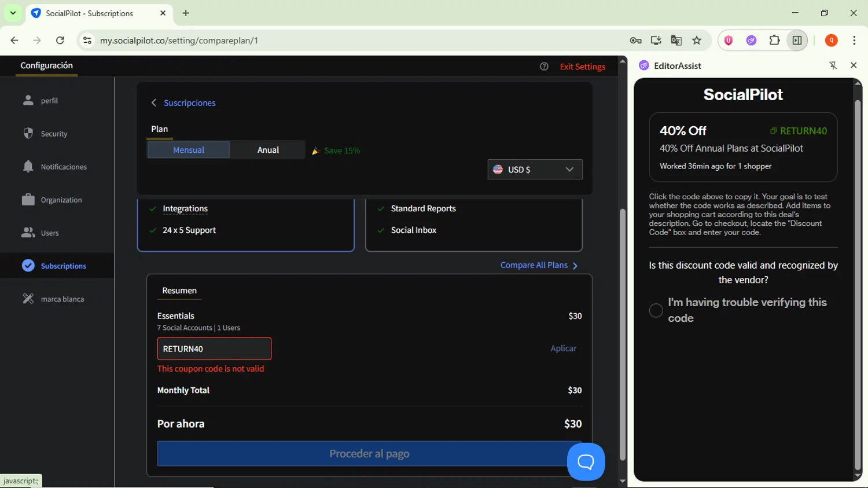Screen dimensions: 868x488
Task: Copy the RETURN40 coupon code
Action: click(798, 131)
